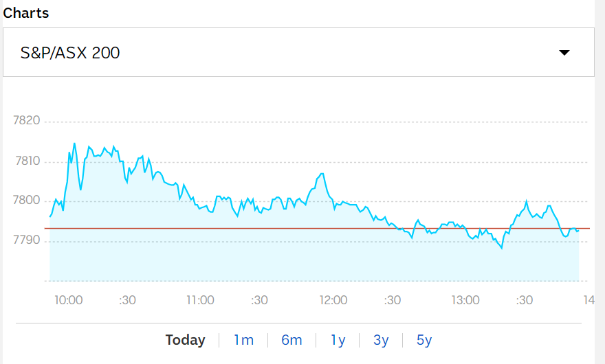605x364 pixels.
Task: Select the 5y chart range
Action: pyautogui.click(x=424, y=340)
